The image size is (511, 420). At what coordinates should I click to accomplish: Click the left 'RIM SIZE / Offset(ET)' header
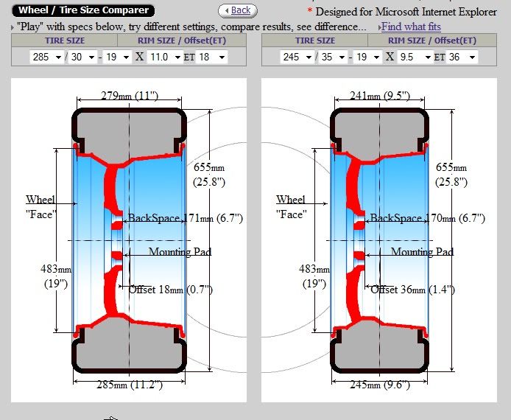(182, 41)
